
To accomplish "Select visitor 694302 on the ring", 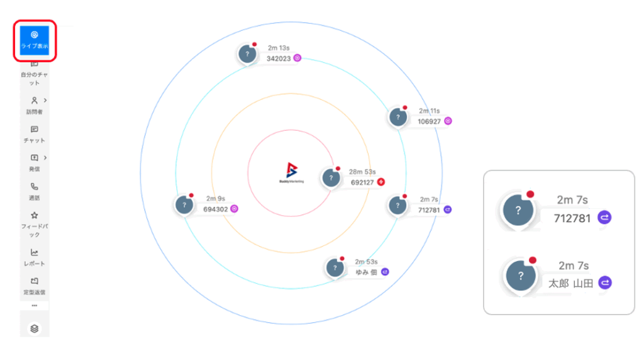I will (x=184, y=205).
